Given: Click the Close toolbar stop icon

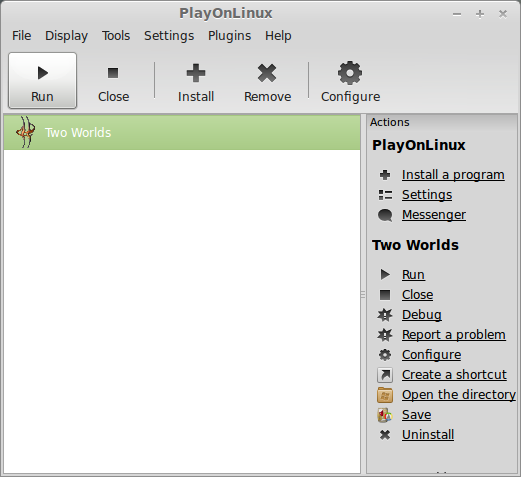Looking at the screenshot, I should (113, 73).
